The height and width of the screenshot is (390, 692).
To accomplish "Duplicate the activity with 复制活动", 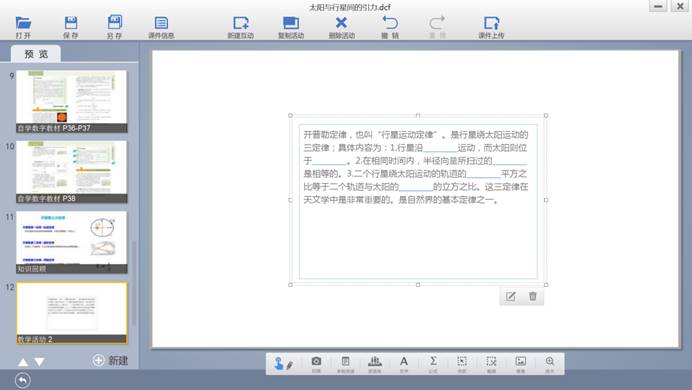I will point(291,27).
